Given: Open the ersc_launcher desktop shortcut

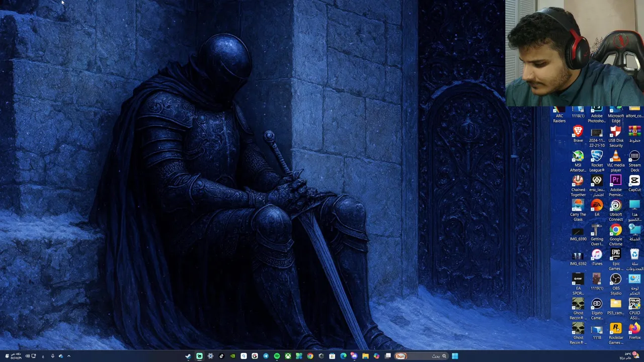Looking at the screenshot, I should (597, 186).
